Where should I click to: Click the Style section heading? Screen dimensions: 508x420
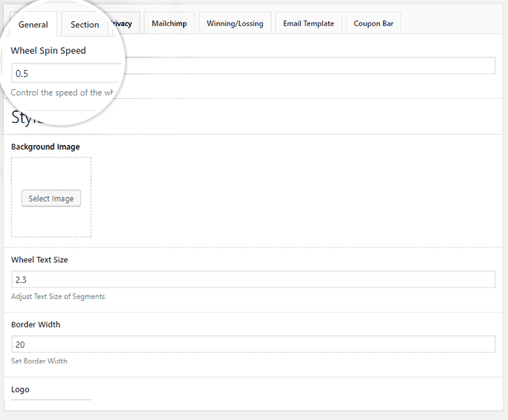[28, 117]
